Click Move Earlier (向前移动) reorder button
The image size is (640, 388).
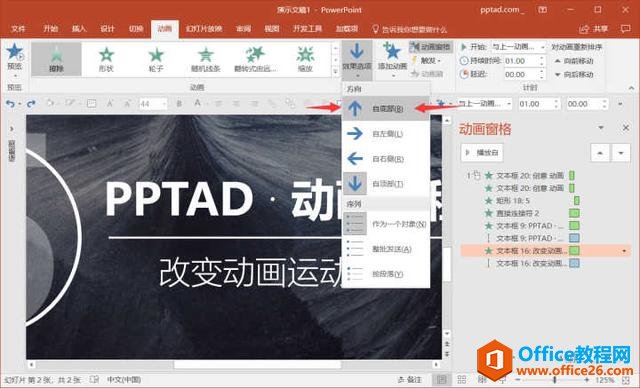(574, 61)
